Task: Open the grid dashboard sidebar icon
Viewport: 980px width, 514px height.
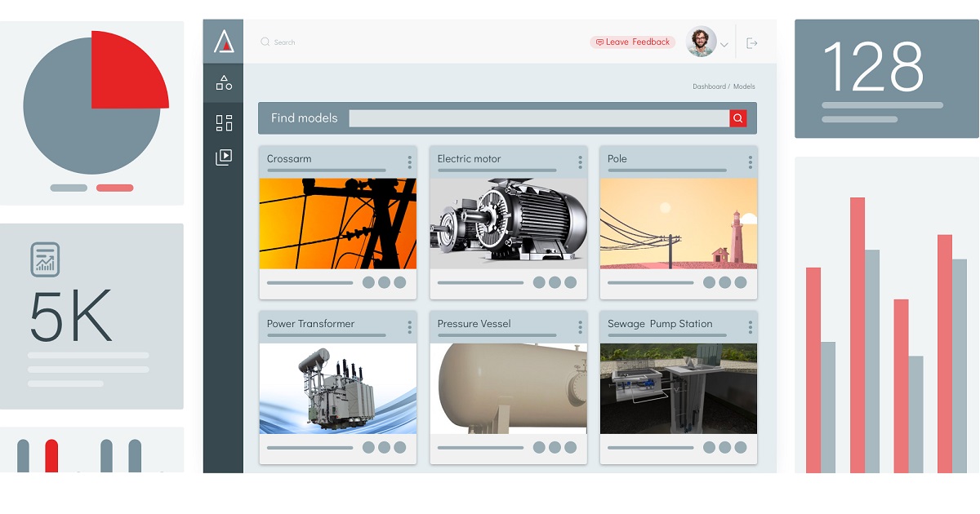Action: [x=223, y=122]
